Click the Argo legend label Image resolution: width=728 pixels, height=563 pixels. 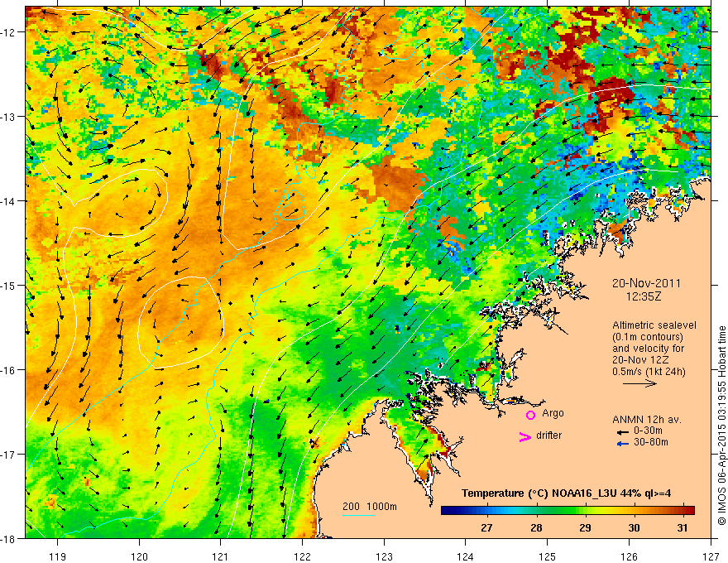pyautogui.click(x=553, y=413)
